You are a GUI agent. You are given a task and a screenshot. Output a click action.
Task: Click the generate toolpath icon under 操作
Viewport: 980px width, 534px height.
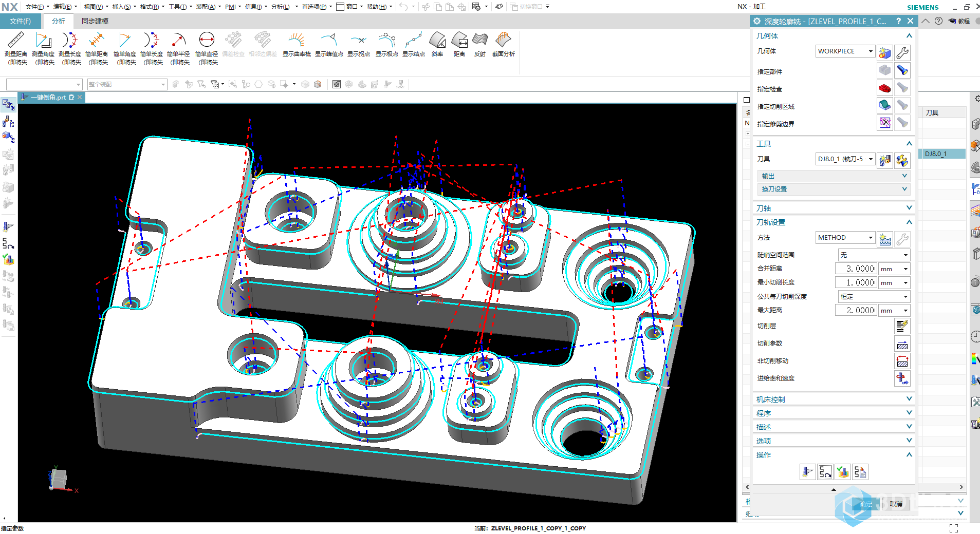808,471
